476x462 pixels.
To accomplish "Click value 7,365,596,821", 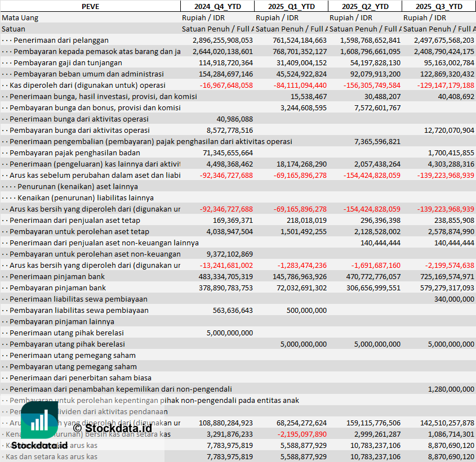I will click(x=377, y=141).
